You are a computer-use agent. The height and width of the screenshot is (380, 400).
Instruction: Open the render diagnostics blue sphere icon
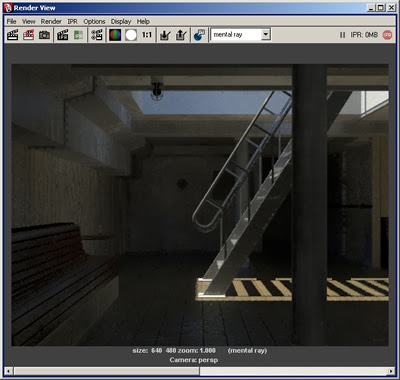click(x=199, y=35)
